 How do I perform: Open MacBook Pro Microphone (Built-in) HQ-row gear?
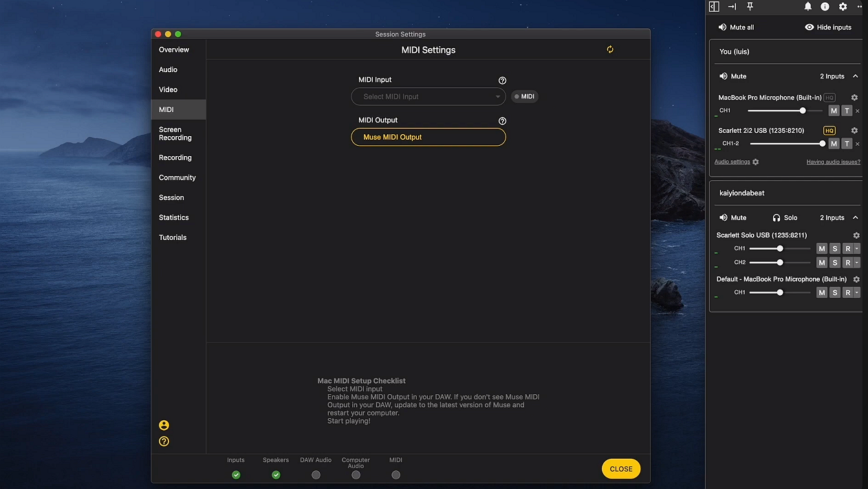[854, 98]
